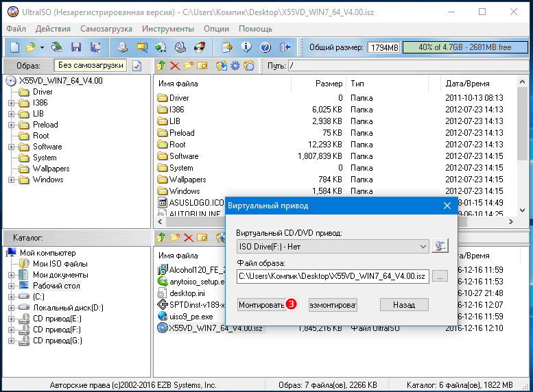Click the Add Files icon in image toolbar
533x392 pixels.
click(222, 66)
